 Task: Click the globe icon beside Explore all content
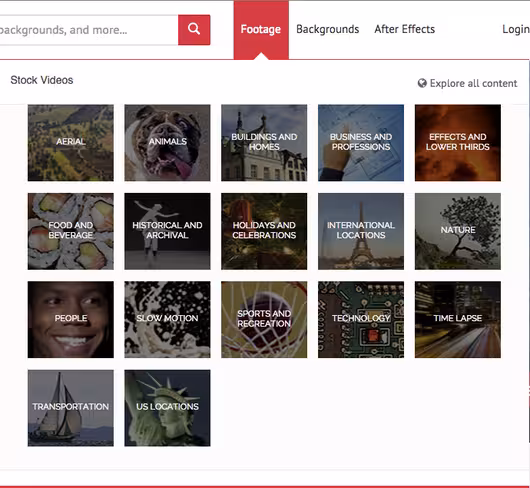[422, 83]
